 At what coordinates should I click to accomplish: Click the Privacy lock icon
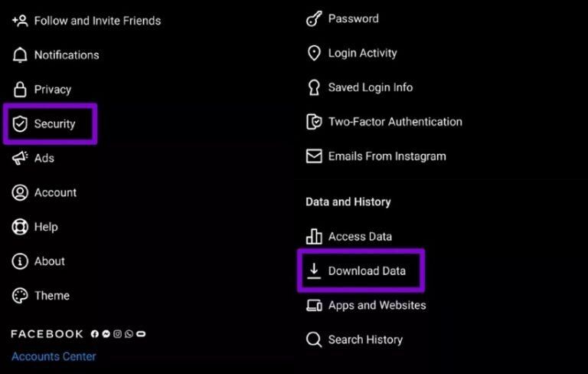click(x=20, y=90)
